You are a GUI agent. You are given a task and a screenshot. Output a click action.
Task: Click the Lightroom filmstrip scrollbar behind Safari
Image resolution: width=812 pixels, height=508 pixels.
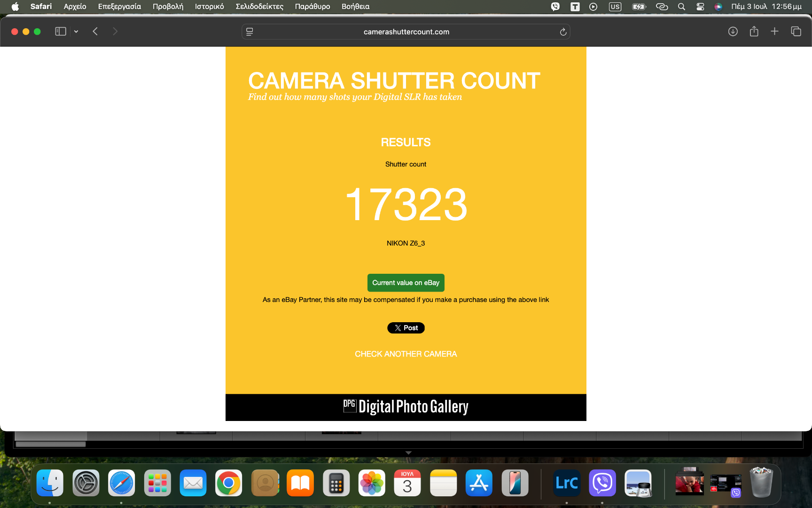pyautogui.click(x=51, y=444)
